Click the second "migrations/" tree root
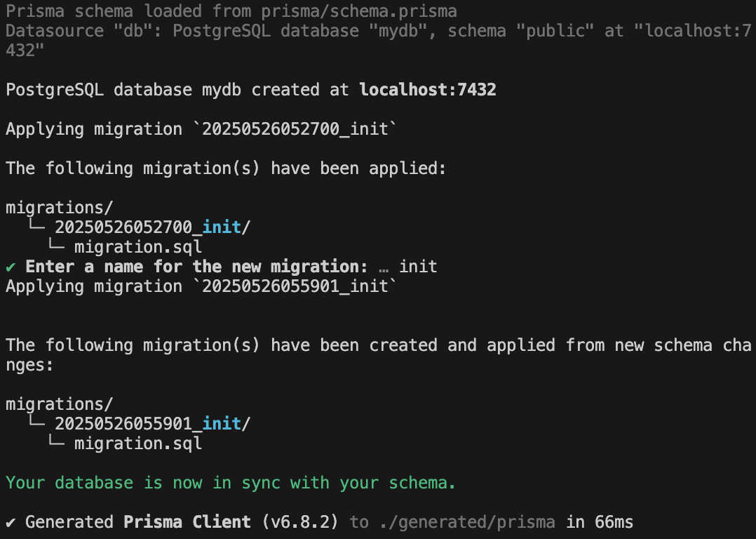This screenshot has width=756, height=539. [x=60, y=404]
